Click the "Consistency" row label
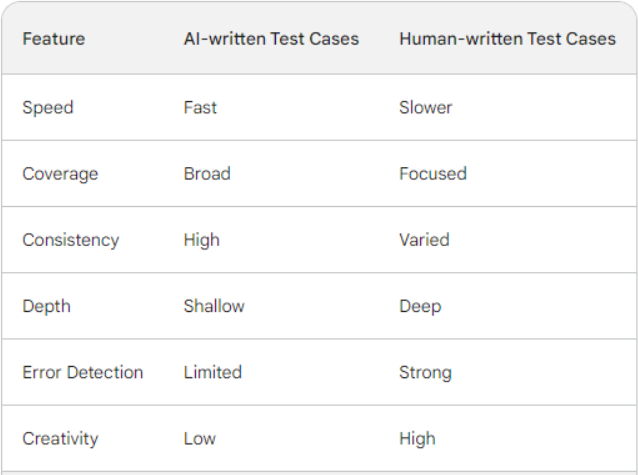Image resolution: width=638 pixels, height=475 pixels. pyautogui.click(x=70, y=240)
